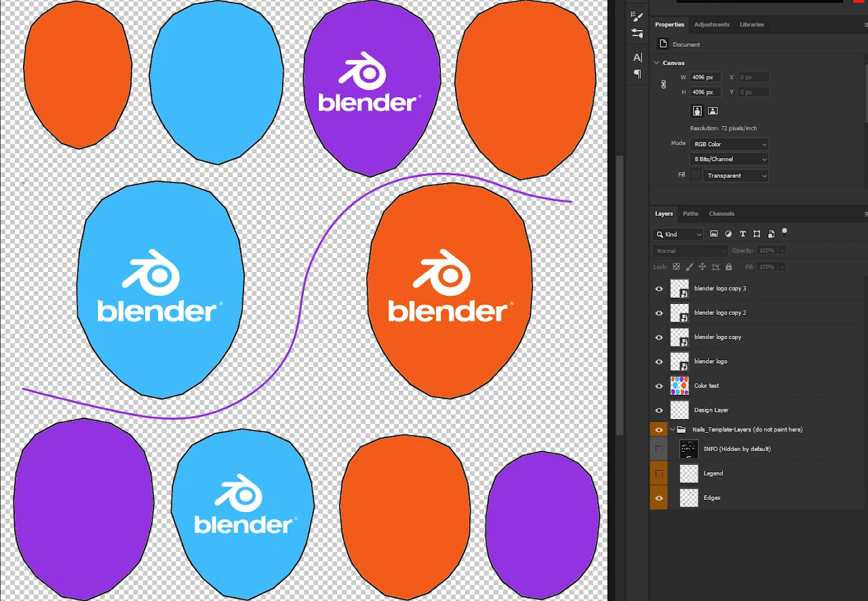Hide the Nails_Template-Layers group
Viewport: 868px width, 601px height.
pyautogui.click(x=658, y=429)
